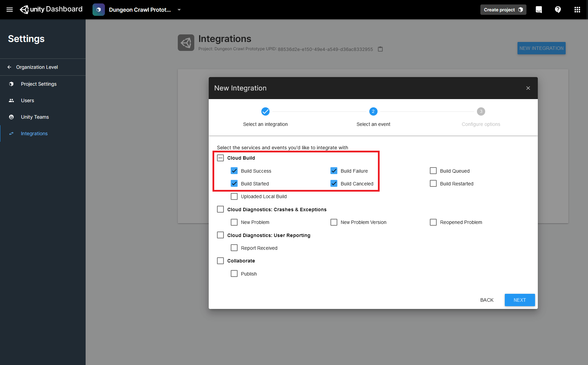This screenshot has height=365, width=588.
Task: Check Cloud Diagnostics: Crashes & Exceptions checkbox
Action: [220, 209]
